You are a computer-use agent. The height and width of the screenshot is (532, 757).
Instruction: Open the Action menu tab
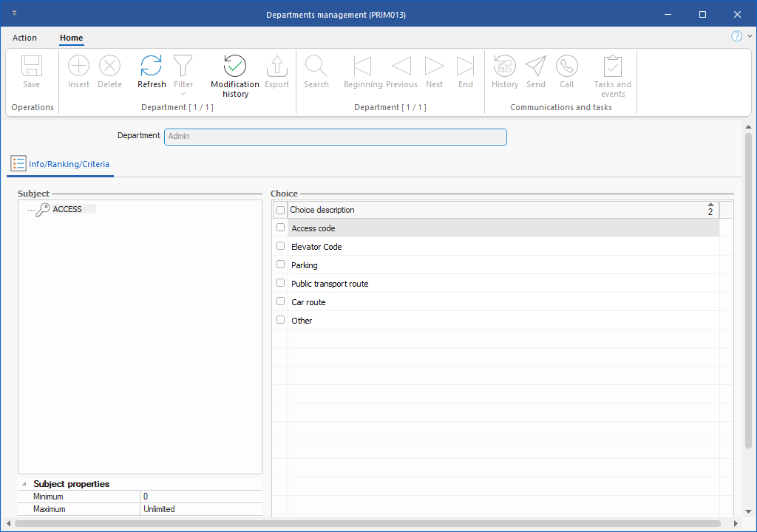click(x=24, y=38)
